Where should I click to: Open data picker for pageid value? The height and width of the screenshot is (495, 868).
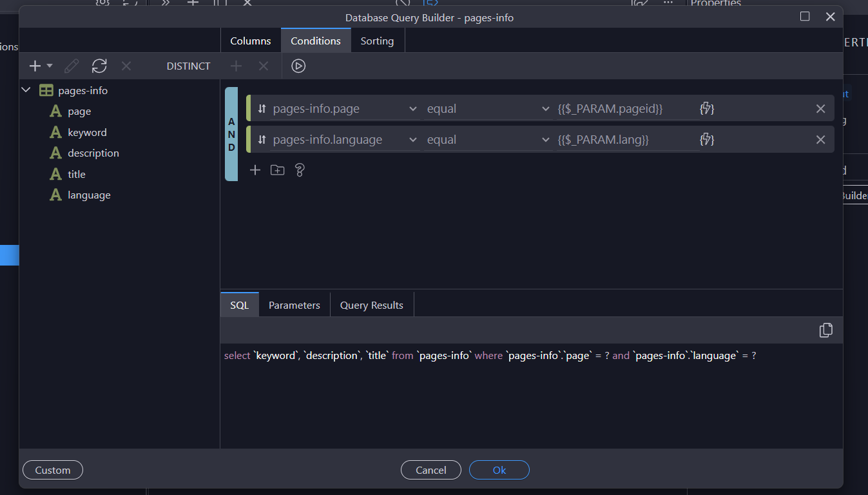click(x=707, y=109)
